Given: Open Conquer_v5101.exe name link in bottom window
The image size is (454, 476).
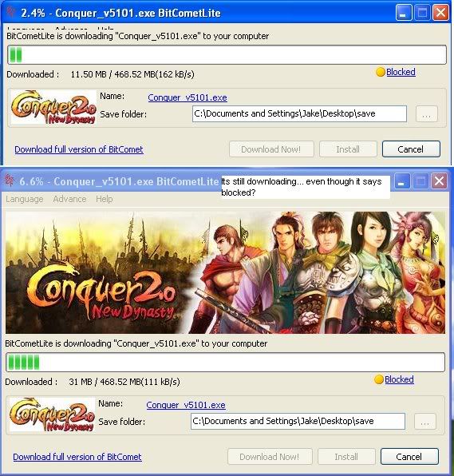Looking at the screenshot, I should click(186, 405).
